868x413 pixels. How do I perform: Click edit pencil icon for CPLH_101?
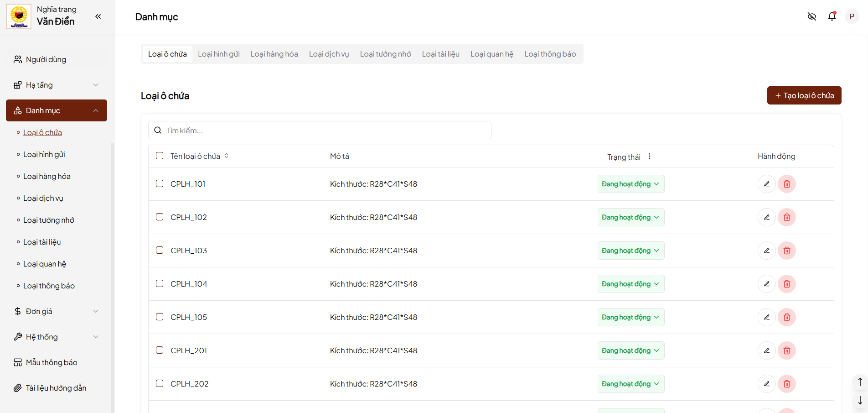point(767,184)
